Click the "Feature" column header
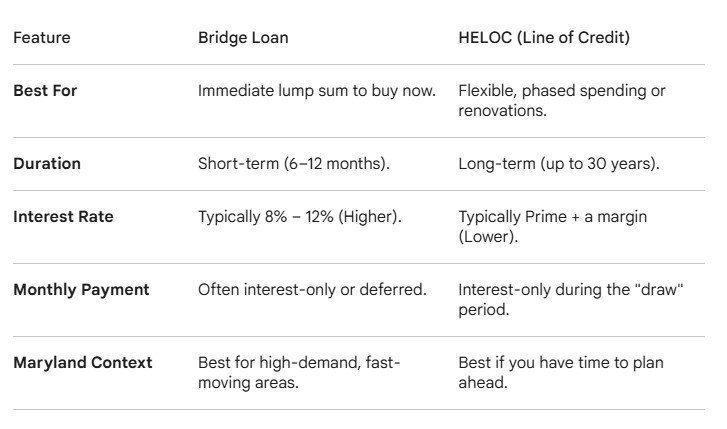 point(41,38)
